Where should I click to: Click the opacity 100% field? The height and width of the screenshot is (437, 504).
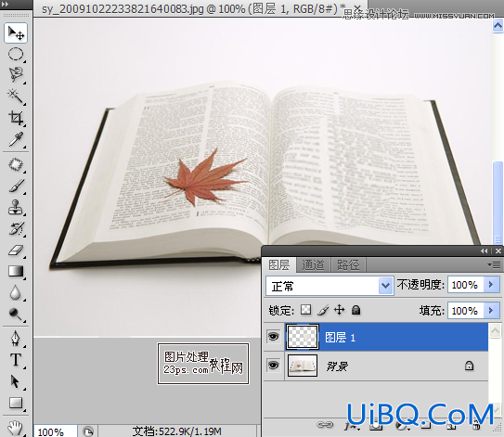pyautogui.click(x=465, y=285)
